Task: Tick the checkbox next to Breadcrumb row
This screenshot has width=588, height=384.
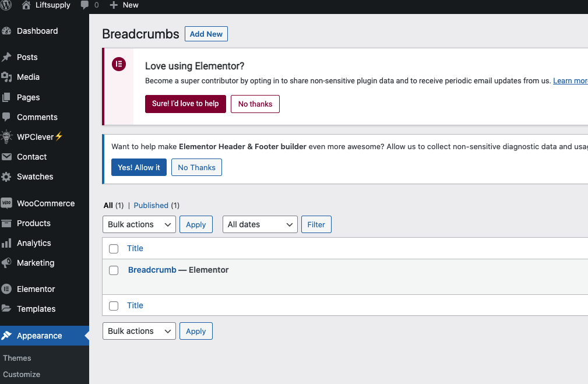Action: tap(114, 270)
